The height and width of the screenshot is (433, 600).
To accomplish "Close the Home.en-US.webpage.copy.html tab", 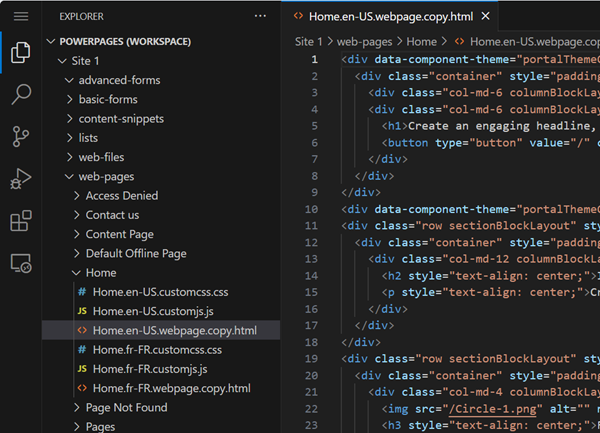I will 486,17.
